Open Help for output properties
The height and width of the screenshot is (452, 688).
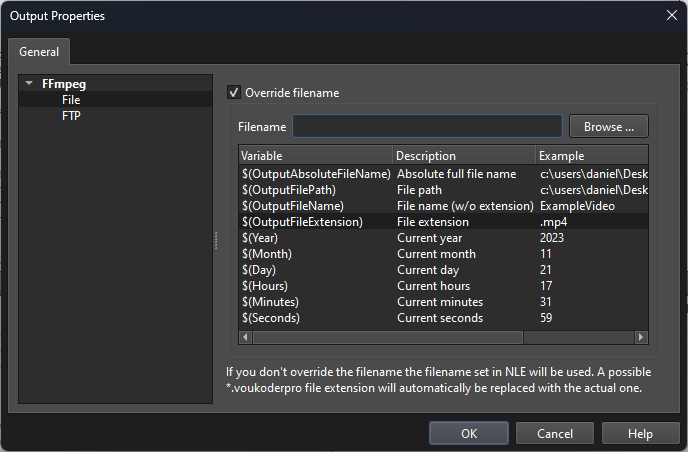point(640,433)
